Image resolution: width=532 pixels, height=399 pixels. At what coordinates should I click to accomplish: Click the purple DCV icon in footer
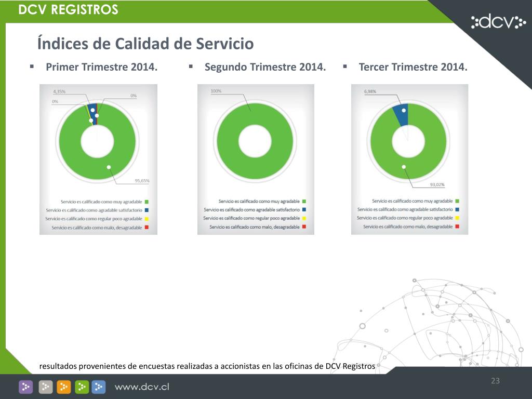tap(26, 387)
